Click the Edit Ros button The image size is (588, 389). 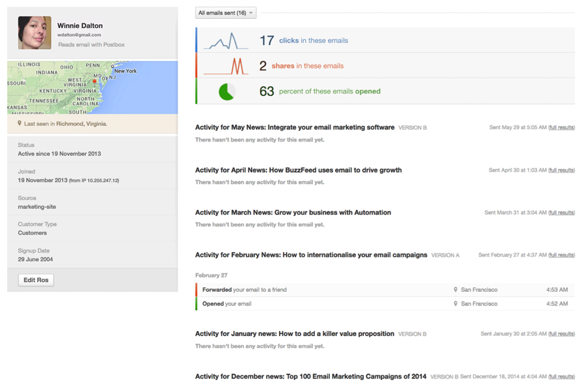tap(36, 280)
